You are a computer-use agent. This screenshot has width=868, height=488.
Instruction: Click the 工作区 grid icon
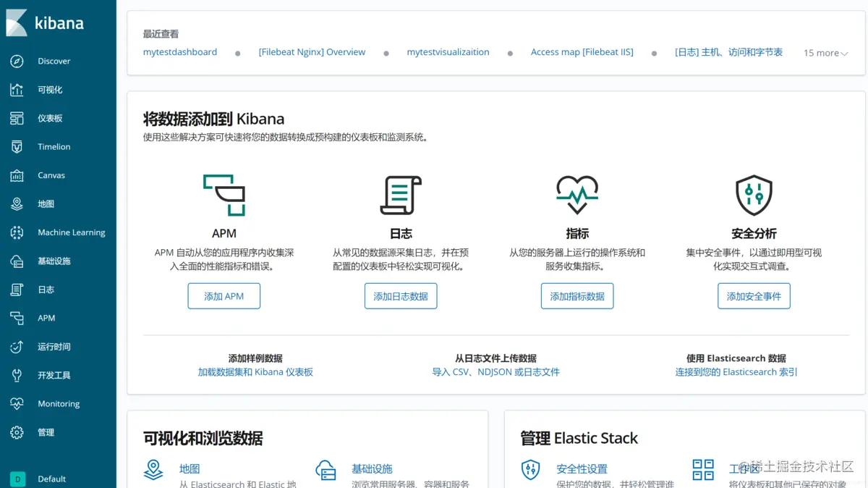[x=703, y=469]
